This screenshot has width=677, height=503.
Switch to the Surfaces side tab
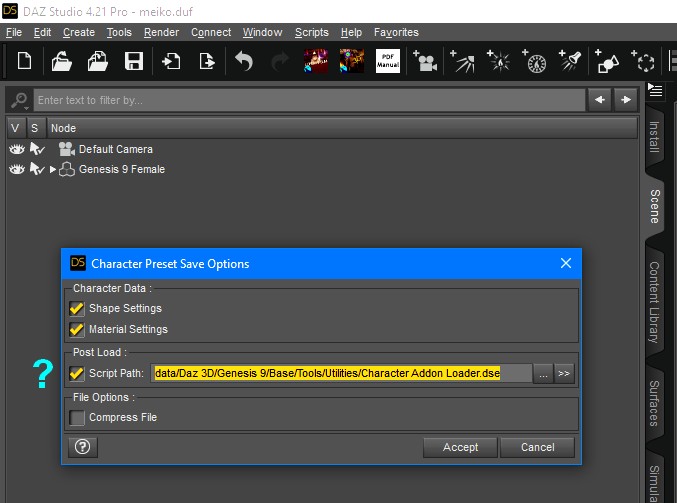click(655, 403)
